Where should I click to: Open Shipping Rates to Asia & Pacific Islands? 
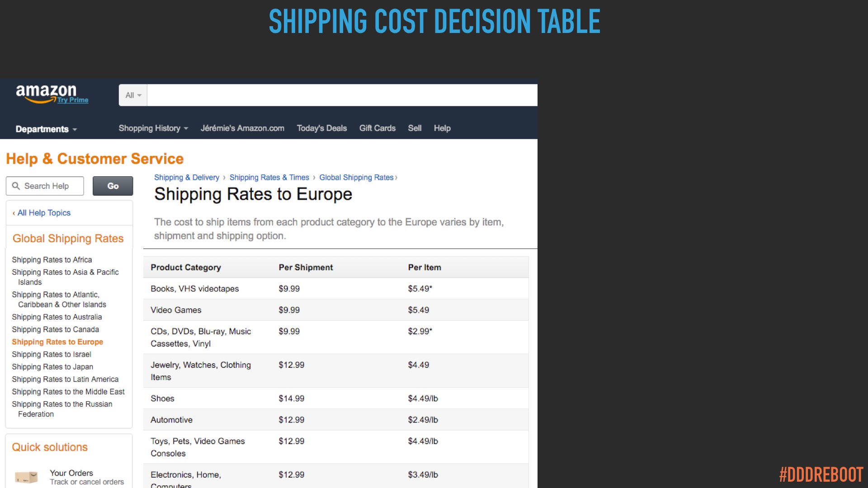click(x=65, y=277)
